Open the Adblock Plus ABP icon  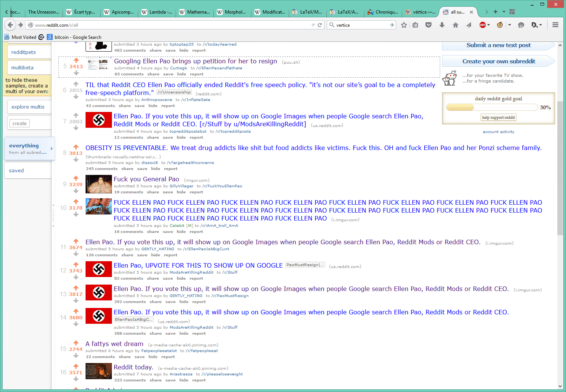click(483, 25)
